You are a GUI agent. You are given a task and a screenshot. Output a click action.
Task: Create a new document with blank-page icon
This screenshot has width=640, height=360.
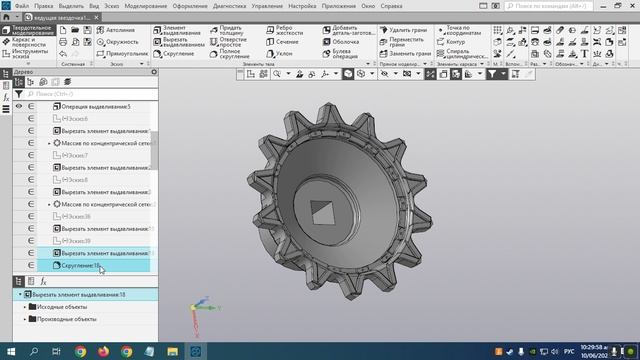[x=63, y=30]
